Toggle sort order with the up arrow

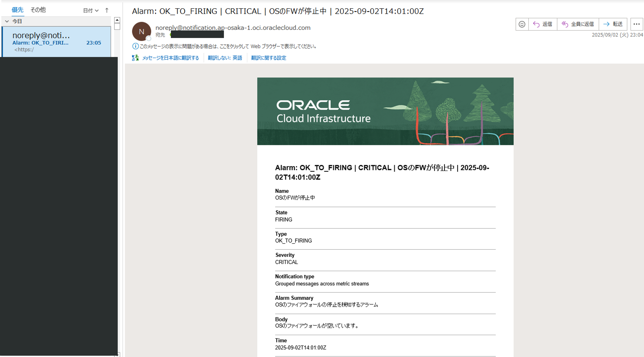pos(107,10)
